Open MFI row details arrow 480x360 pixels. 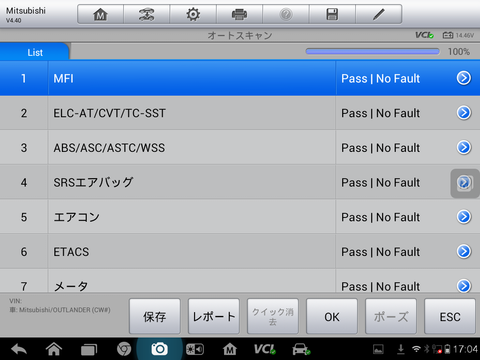click(x=464, y=78)
